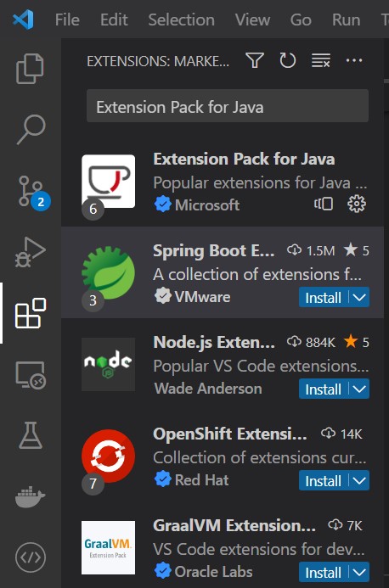This screenshot has width=389, height=588.
Task: Open the Docker view
Action: [x=30, y=496]
